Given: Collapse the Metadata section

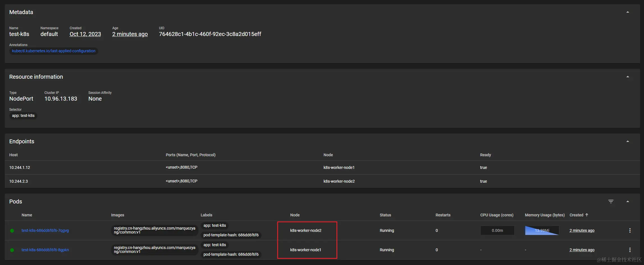Looking at the screenshot, I should coord(627,12).
